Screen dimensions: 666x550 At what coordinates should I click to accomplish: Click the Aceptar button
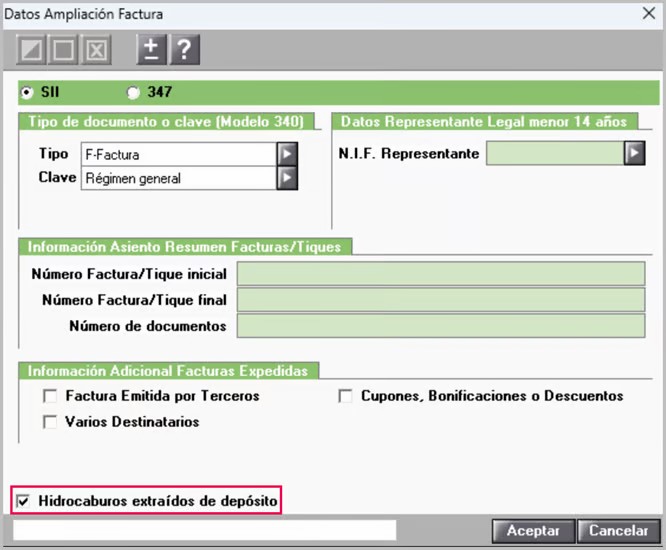coord(533,531)
